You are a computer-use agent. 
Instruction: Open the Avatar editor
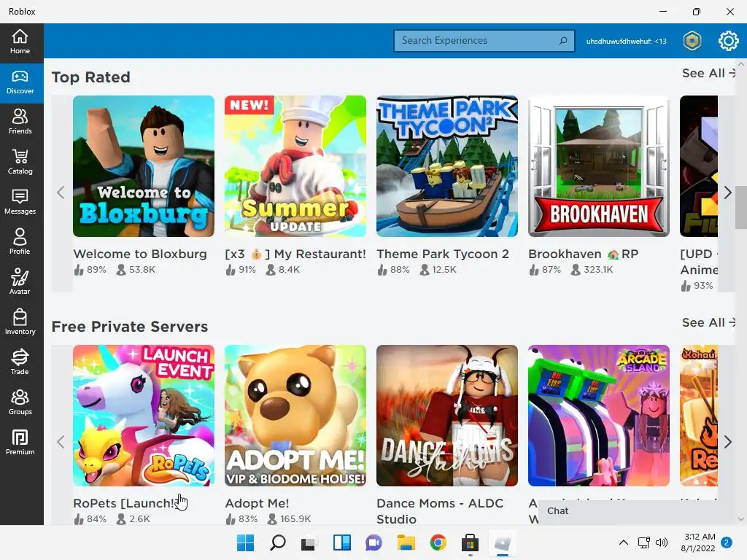point(20,282)
